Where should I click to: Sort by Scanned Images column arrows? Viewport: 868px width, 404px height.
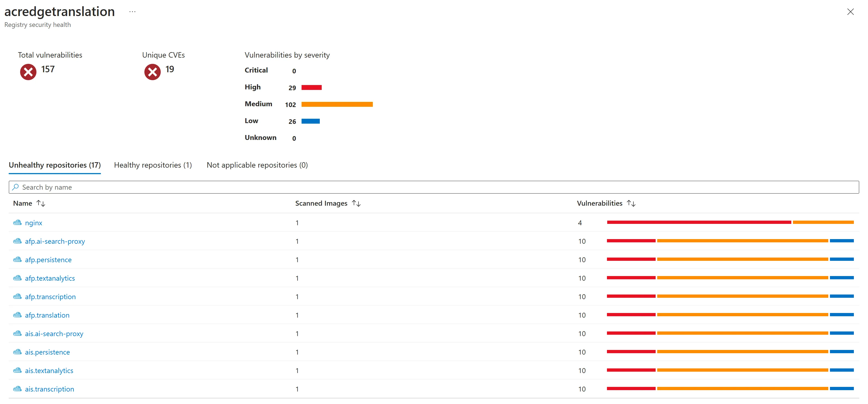point(356,203)
